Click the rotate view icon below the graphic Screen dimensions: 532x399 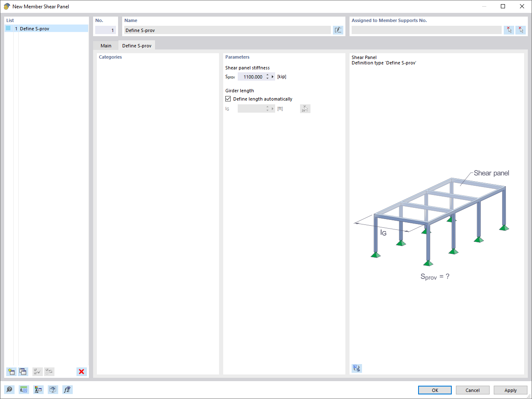(x=356, y=368)
